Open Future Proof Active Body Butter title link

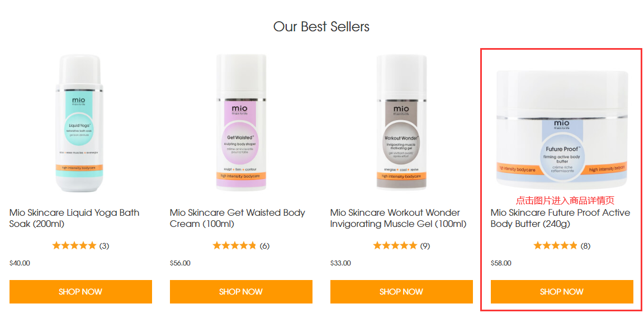(560, 219)
